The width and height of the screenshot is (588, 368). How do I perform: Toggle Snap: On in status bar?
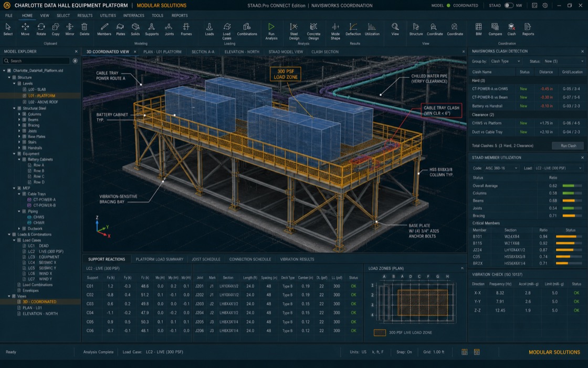[404, 352]
